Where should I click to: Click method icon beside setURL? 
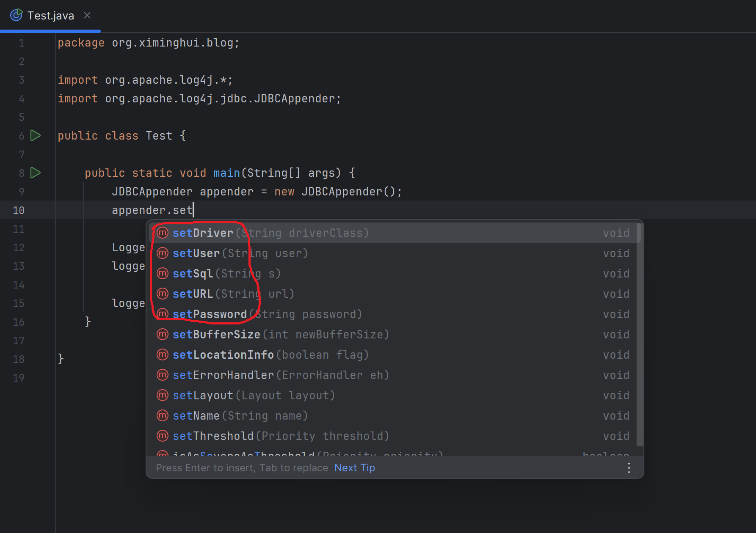pos(163,294)
